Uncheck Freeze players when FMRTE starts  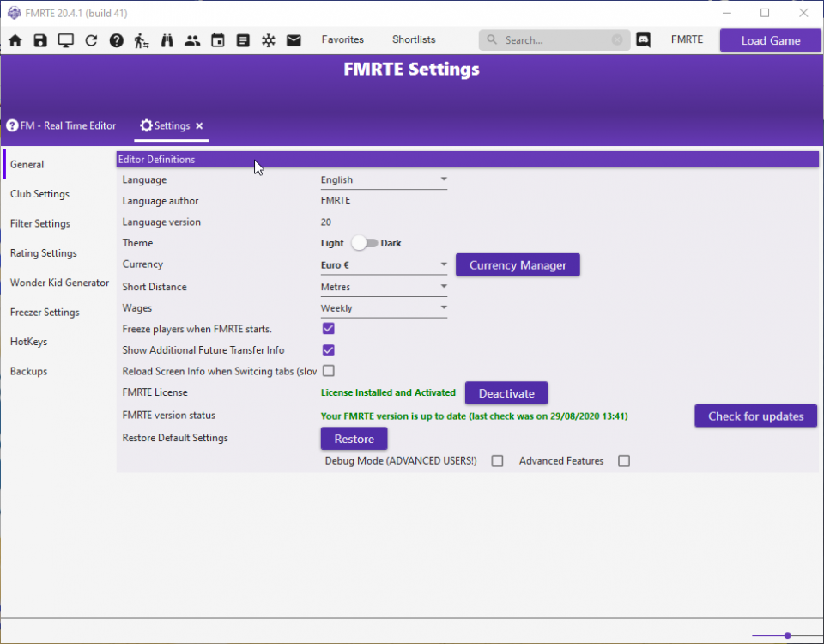point(329,329)
